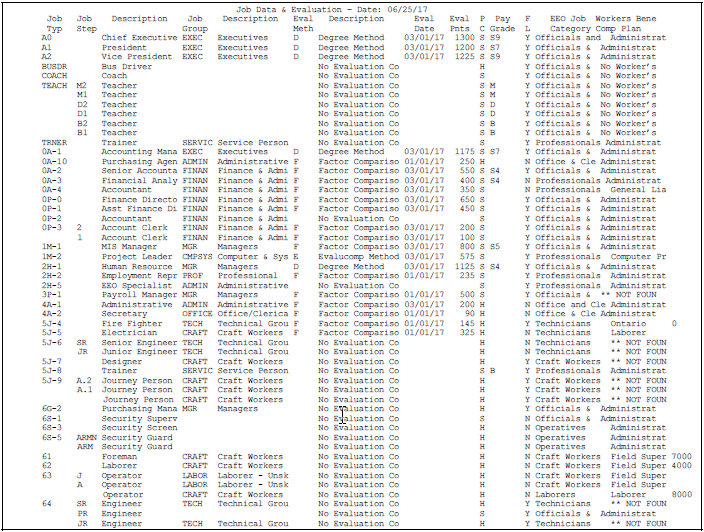
Task: Click the value '4000' beside Laborer
Action: pos(682,466)
